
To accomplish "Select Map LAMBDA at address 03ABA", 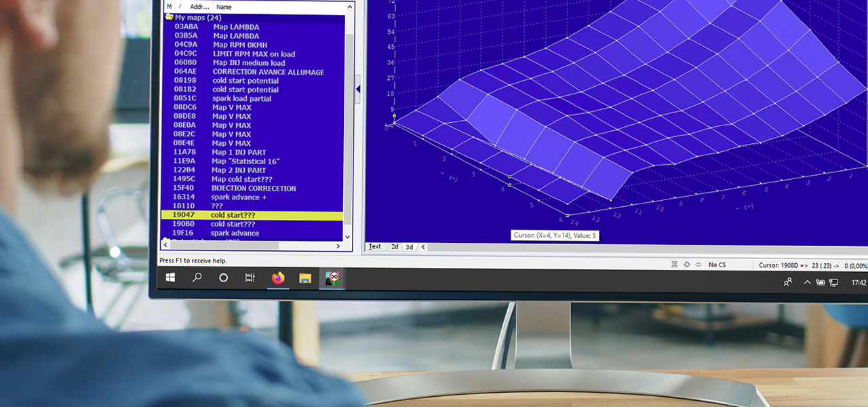I will click(x=254, y=27).
